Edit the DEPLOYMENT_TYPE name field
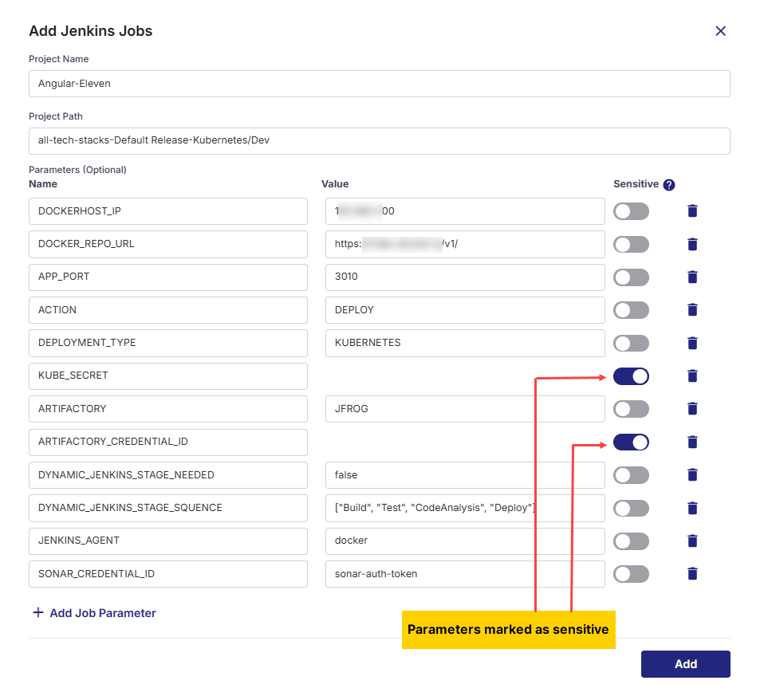Viewport: 764px width, 700px height. [x=168, y=344]
